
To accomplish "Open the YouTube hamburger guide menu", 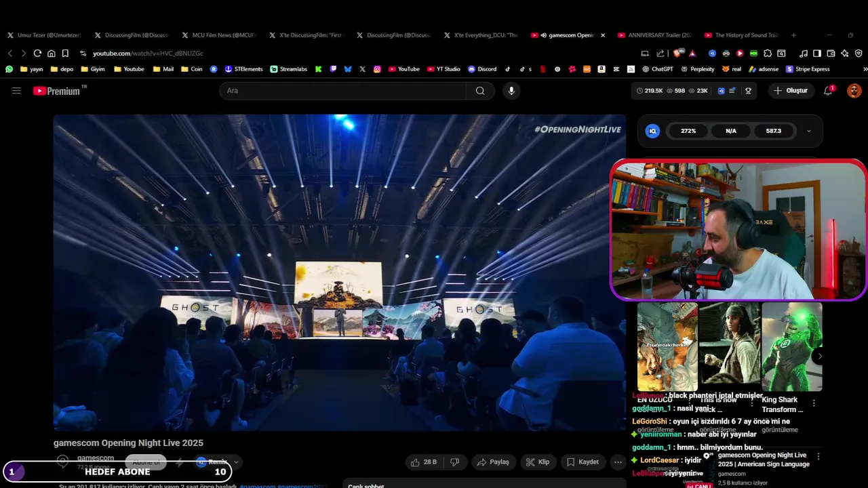I will (16, 90).
